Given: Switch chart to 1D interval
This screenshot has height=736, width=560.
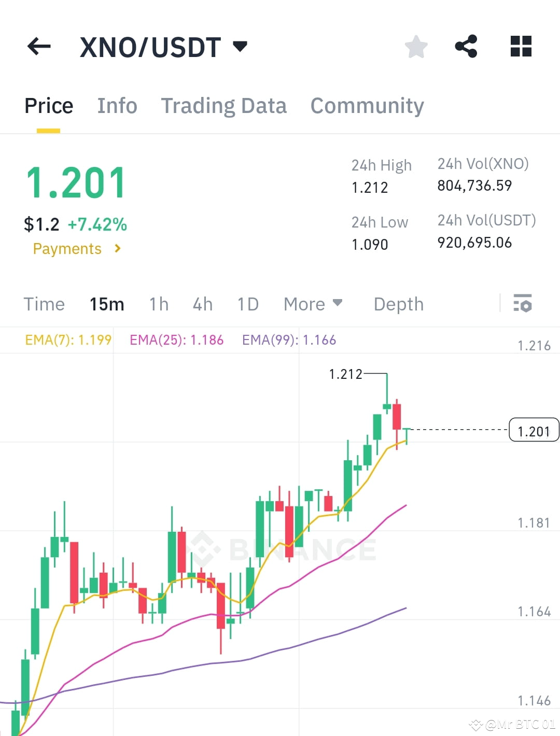Looking at the screenshot, I should click(247, 304).
